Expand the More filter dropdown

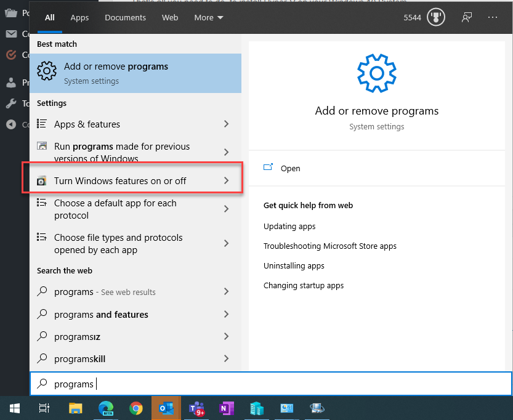[209, 18]
